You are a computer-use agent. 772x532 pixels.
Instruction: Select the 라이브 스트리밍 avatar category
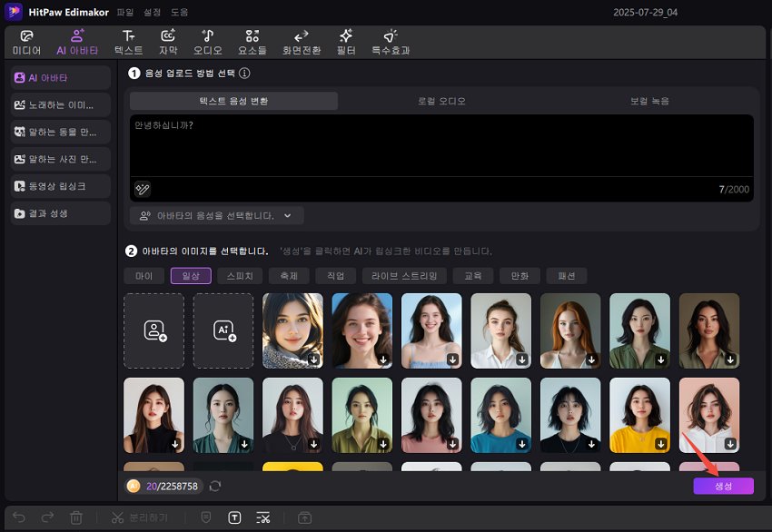(404, 276)
